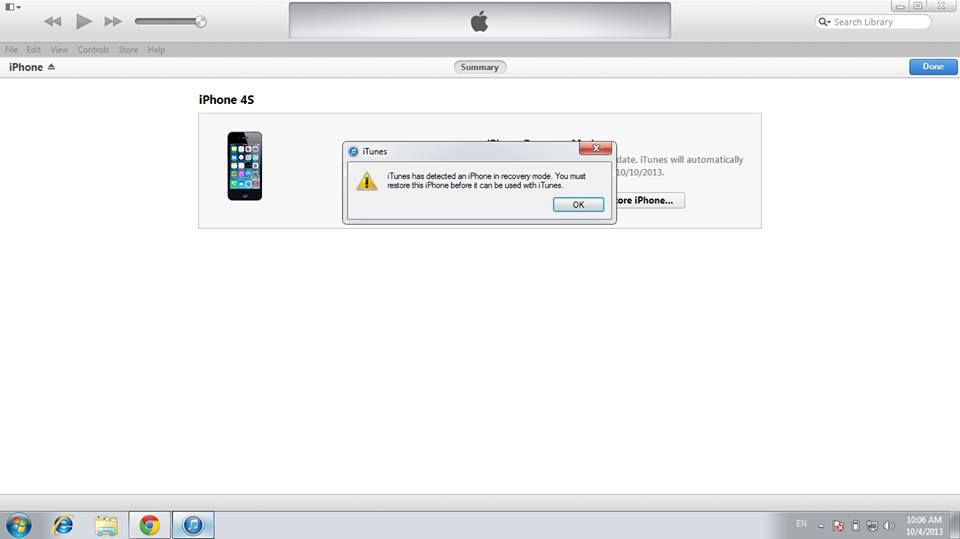This screenshot has height=539, width=960.
Task: Open the iTunes window menu dropdown
Action: coord(13,7)
